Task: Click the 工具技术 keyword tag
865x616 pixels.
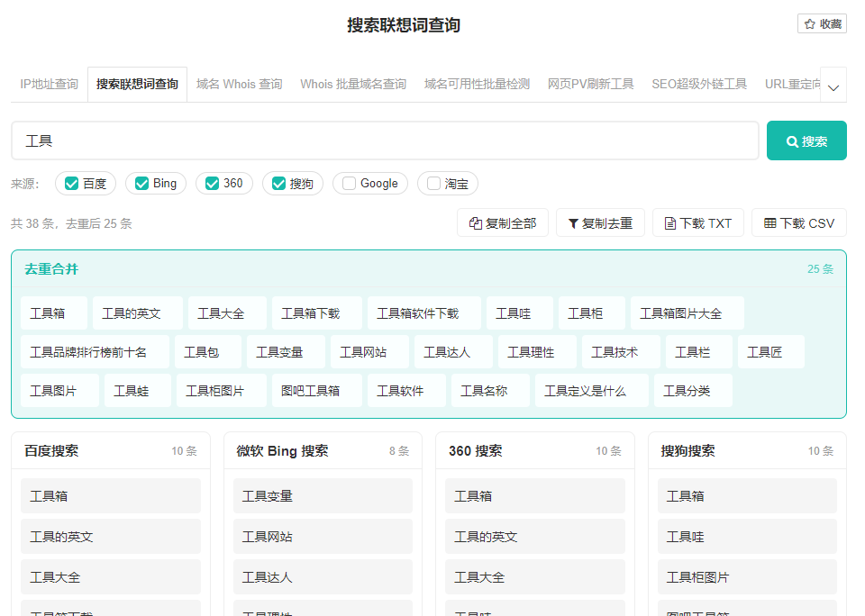Action: [x=621, y=352]
